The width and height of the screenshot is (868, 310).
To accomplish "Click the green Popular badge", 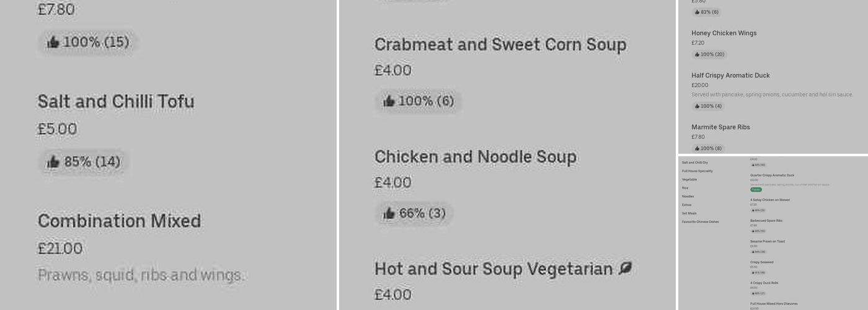I will [756, 190].
